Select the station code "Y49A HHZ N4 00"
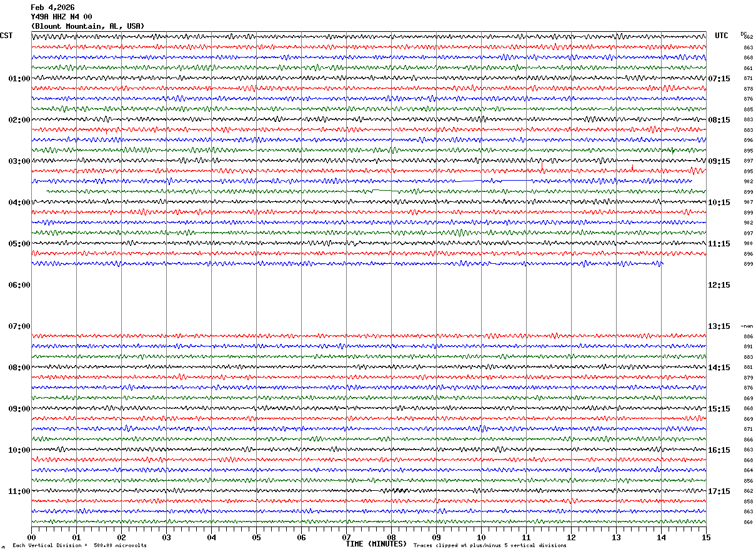 tap(61, 17)
